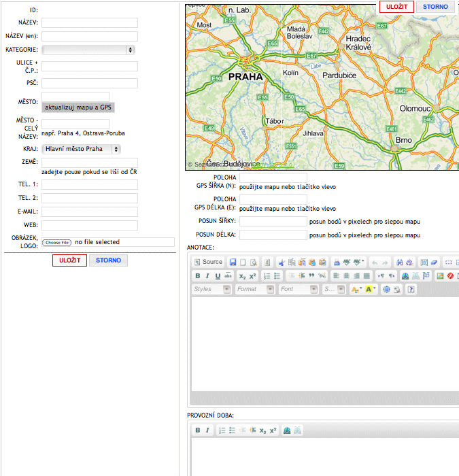Viewport: 459px width, 476px height.
Task: Click the Find binoculars icon
Action: click(400, 262)
